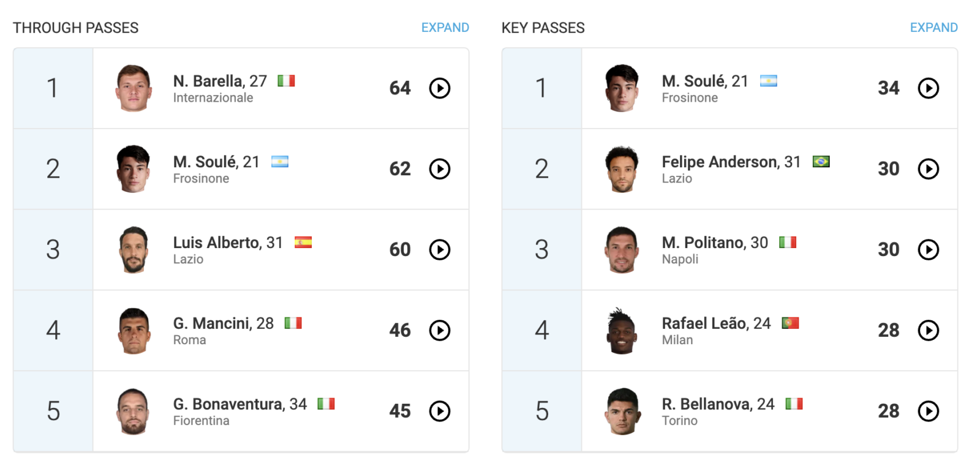Image resolution: width=980 pixels, height=468 pixels.
Task: Play R. Bellanova's key passes video
Action: pos(928,411)
